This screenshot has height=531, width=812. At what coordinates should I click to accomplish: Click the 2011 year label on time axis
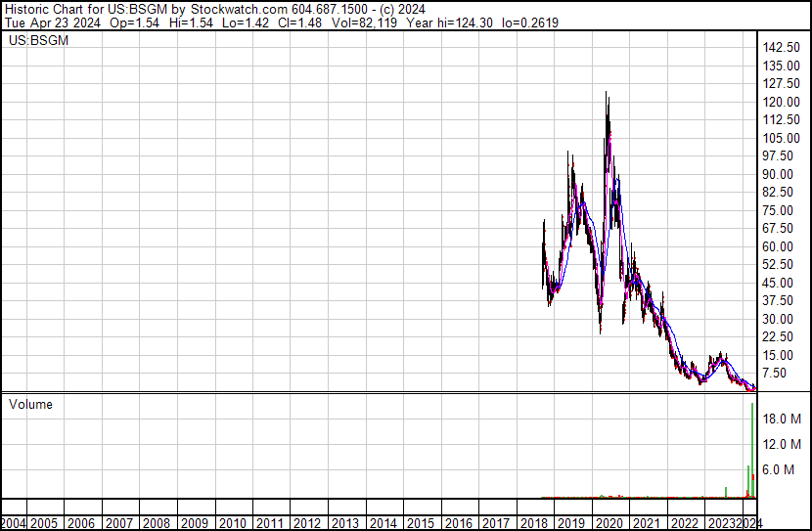(x=270, y=524)
